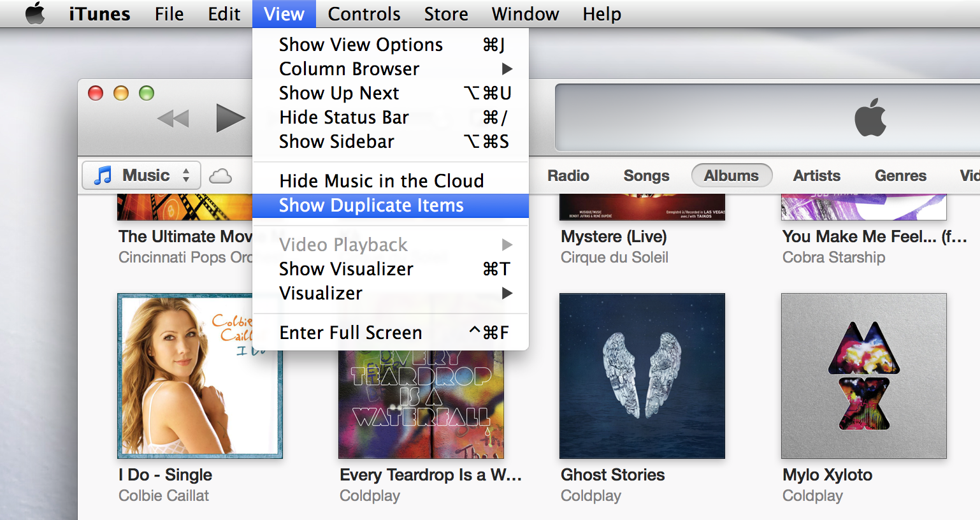Image resolution: width=980 pixels, height=520 pixels.
Task: Click the Rewind previous track button
Action: tap(173, 119)
